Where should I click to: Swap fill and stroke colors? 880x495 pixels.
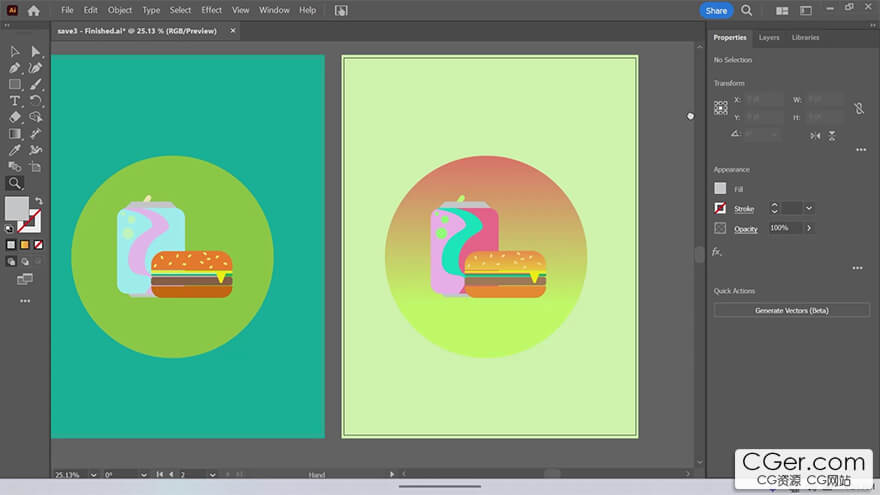pyautogui.click(x=39, y=201)
